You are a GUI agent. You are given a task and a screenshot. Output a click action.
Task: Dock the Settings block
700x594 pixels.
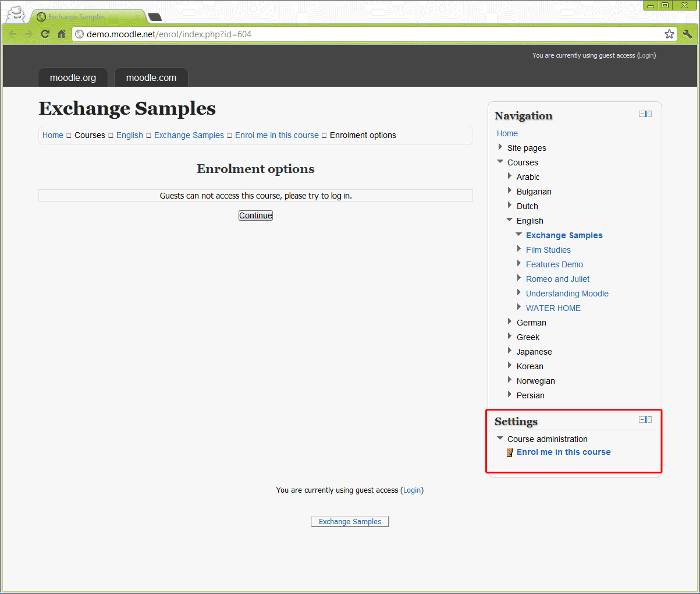649,420
